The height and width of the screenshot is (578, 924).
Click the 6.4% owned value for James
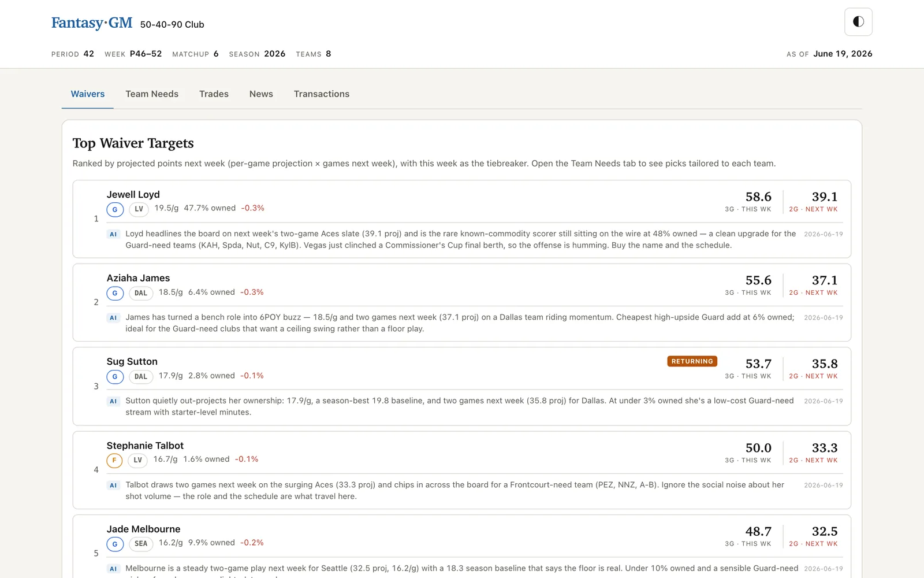[x=211, y=292]
